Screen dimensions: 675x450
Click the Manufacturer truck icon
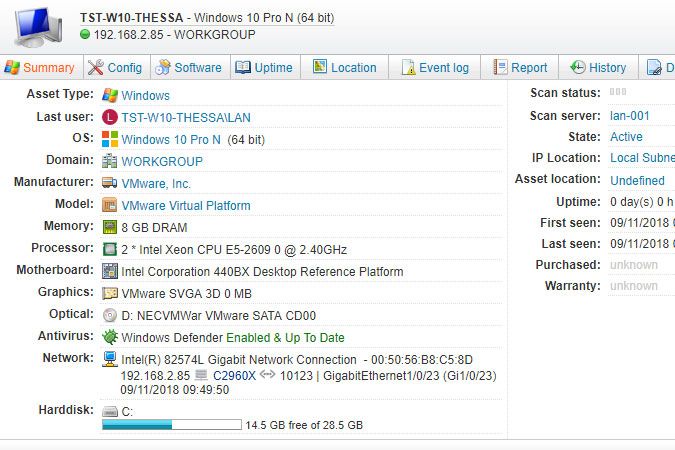(110, 183)
